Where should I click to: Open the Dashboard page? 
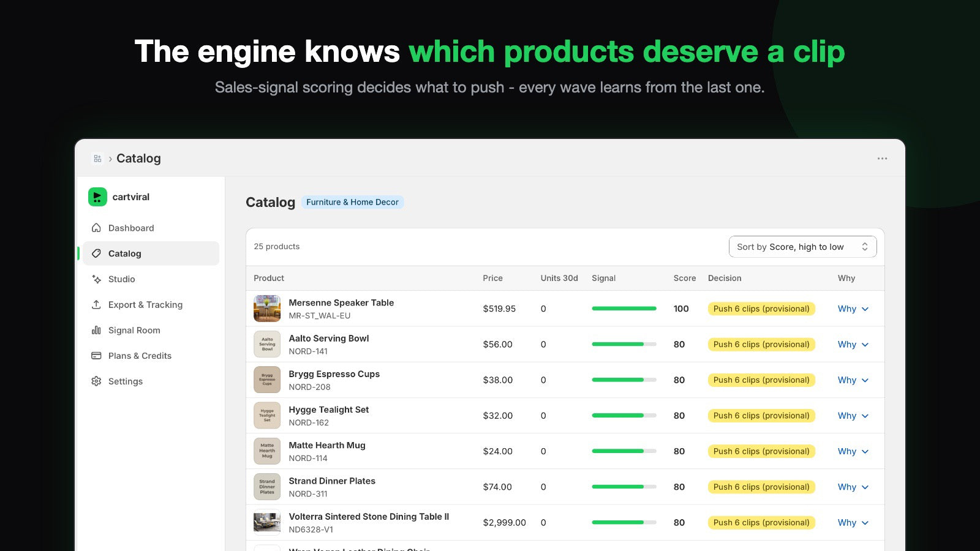click(x=151, y=228)
